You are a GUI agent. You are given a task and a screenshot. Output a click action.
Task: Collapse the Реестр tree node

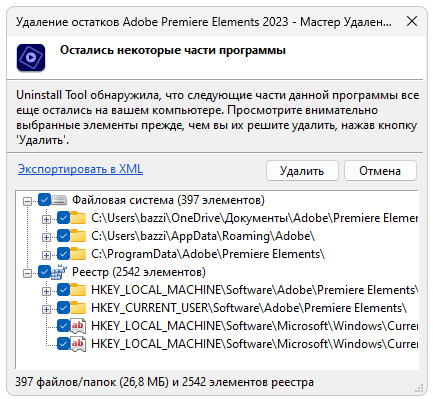pos(28,273)
